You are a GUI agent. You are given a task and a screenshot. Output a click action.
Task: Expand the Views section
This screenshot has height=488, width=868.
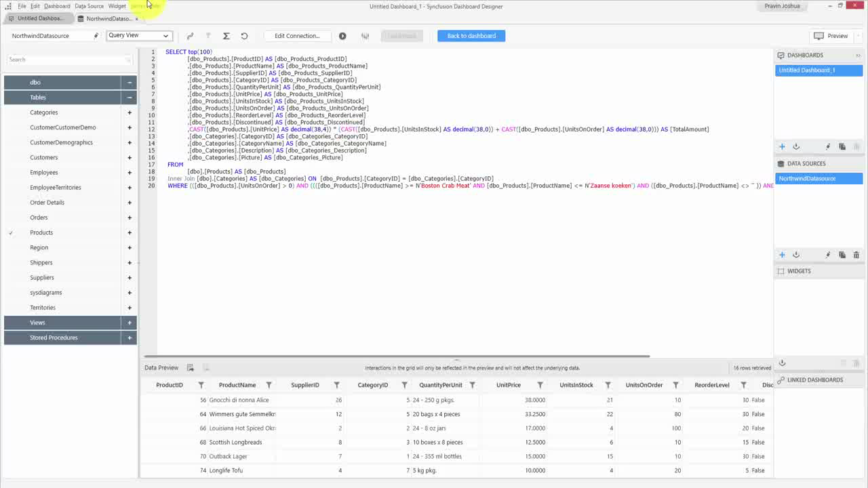[130, 323]
